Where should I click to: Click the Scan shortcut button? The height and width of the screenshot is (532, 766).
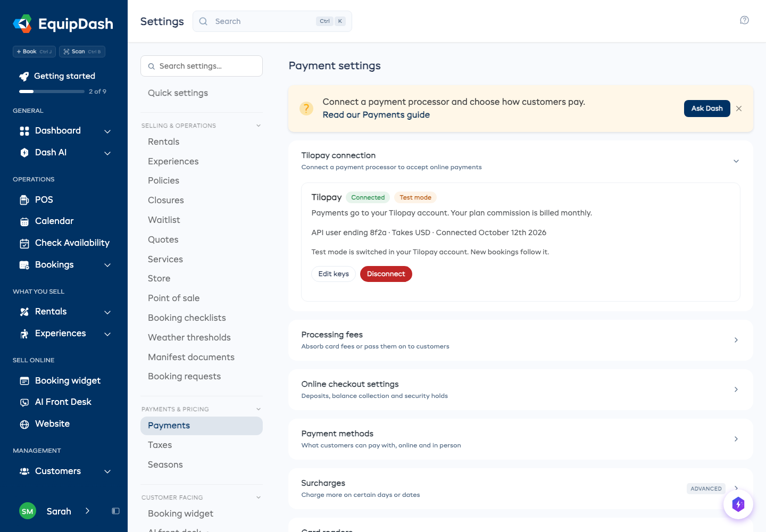click(82, 52)
